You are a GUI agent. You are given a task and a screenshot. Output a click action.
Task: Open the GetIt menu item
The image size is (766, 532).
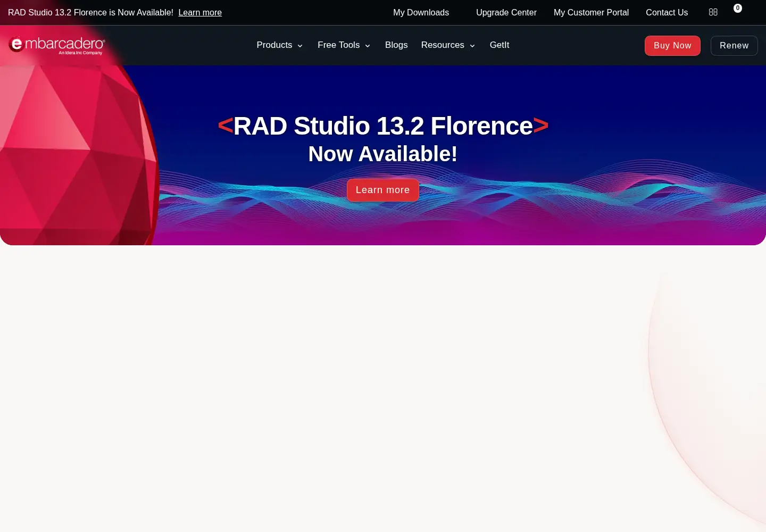[x=499, y=45]
